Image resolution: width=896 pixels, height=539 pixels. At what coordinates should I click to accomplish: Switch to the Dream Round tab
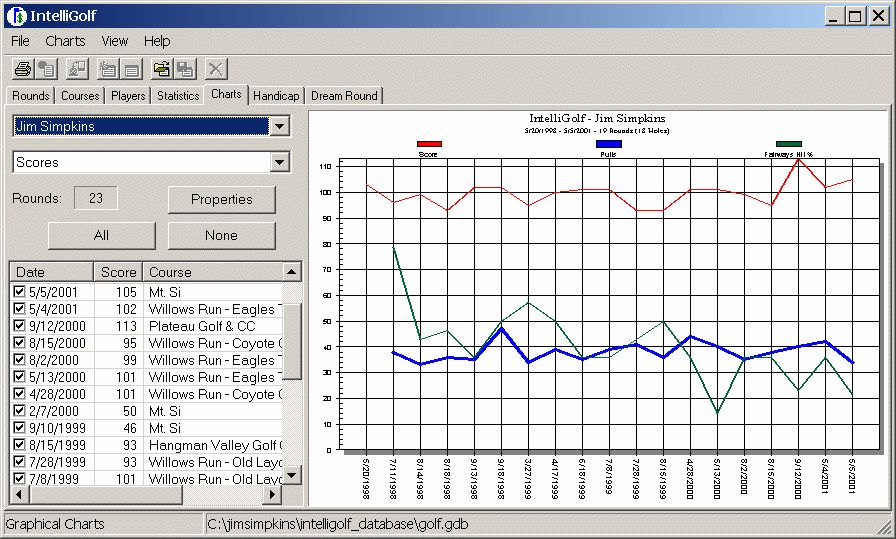click(x=344, y=95)
